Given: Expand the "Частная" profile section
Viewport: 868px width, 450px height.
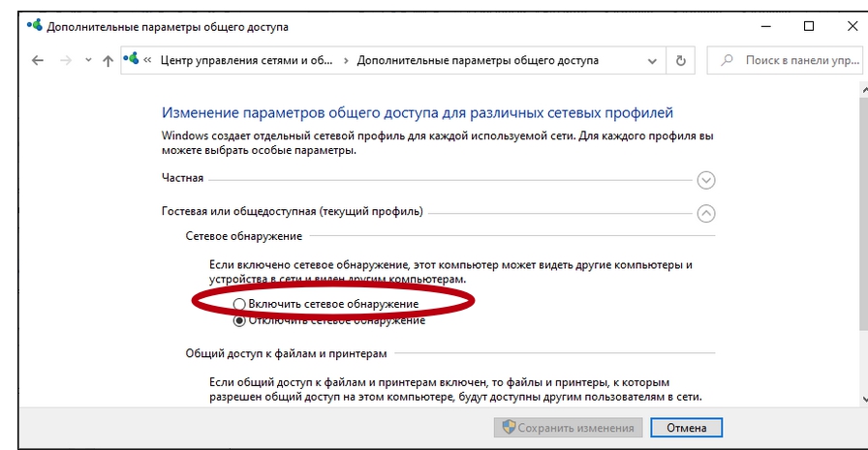Looking at the screenshot, I should click(x=706, y=179).
